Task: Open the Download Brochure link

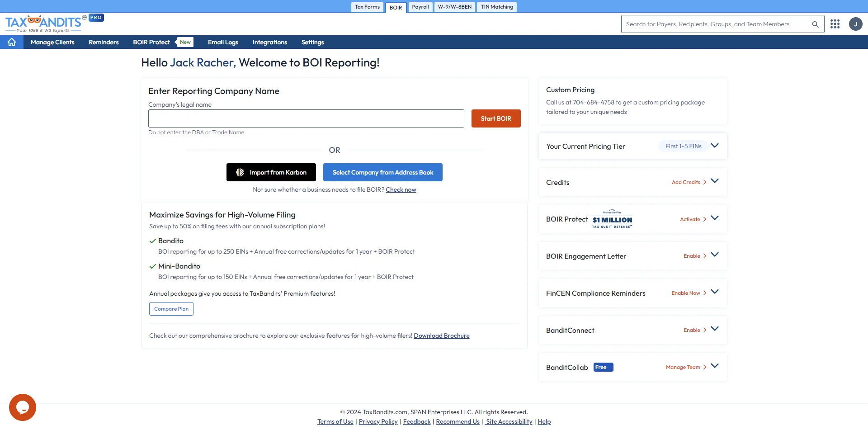Action: [442, 335]
